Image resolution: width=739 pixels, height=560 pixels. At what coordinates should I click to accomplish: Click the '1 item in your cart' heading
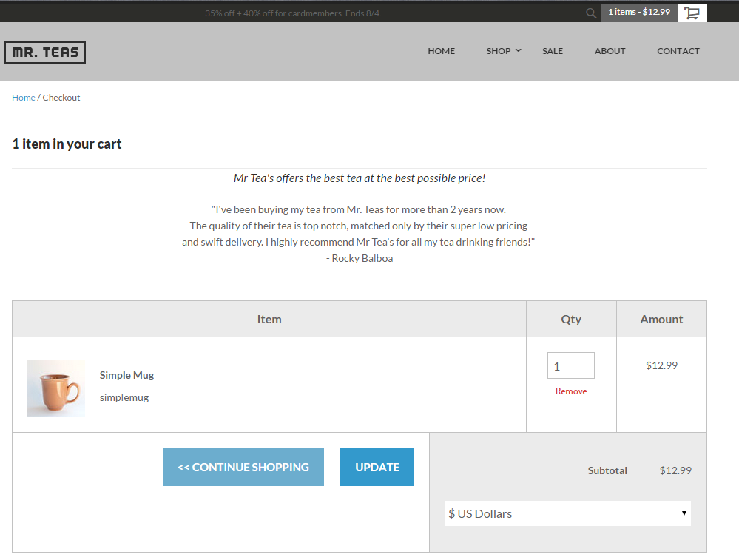click(x=67, y=144)
